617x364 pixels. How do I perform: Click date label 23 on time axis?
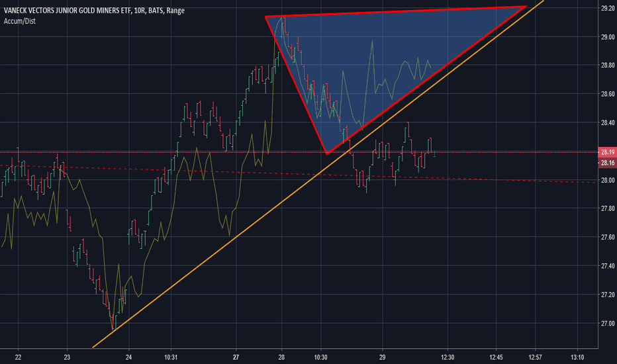coord(67,357)
